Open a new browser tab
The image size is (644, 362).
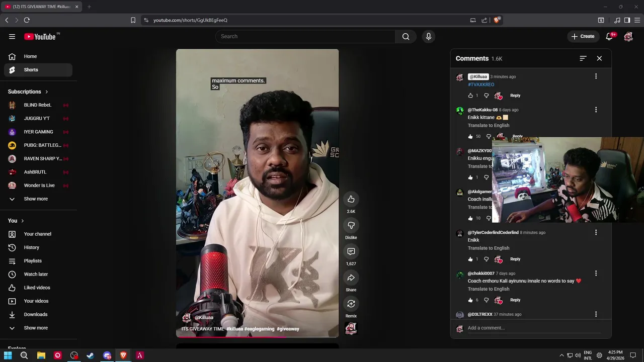click(x=89, y=7)
